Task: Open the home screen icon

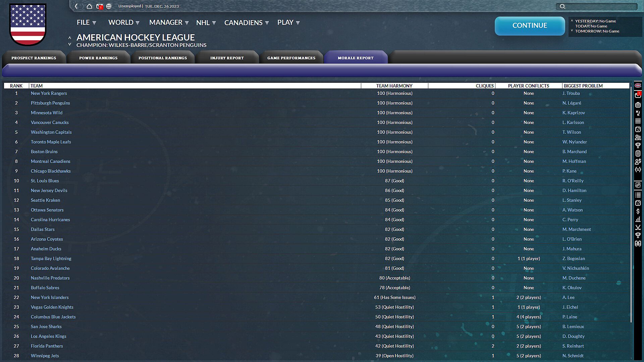Action: pos(89,6)
